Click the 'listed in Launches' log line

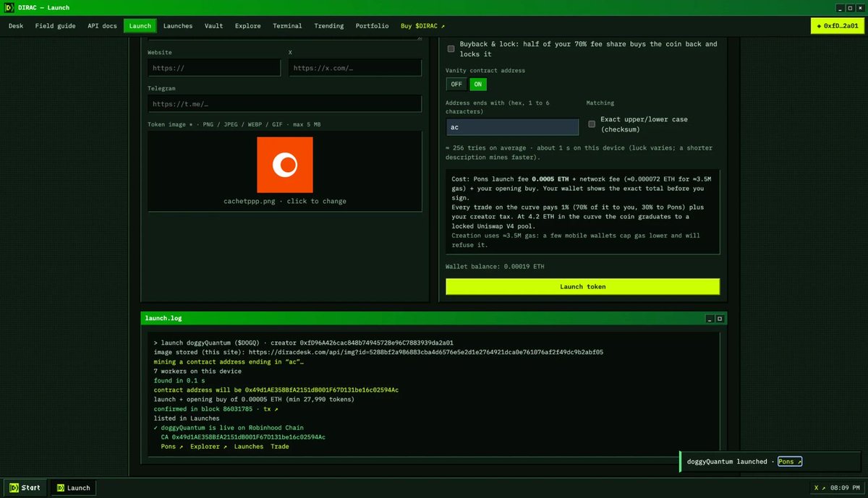tap(188, 418)
